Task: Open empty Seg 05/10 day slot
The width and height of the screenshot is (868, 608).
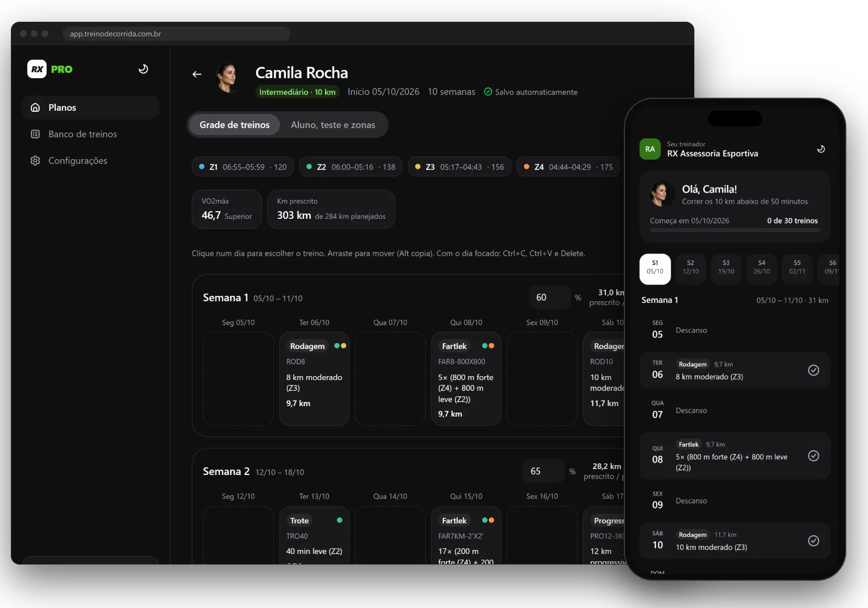Action: [238, 379]
